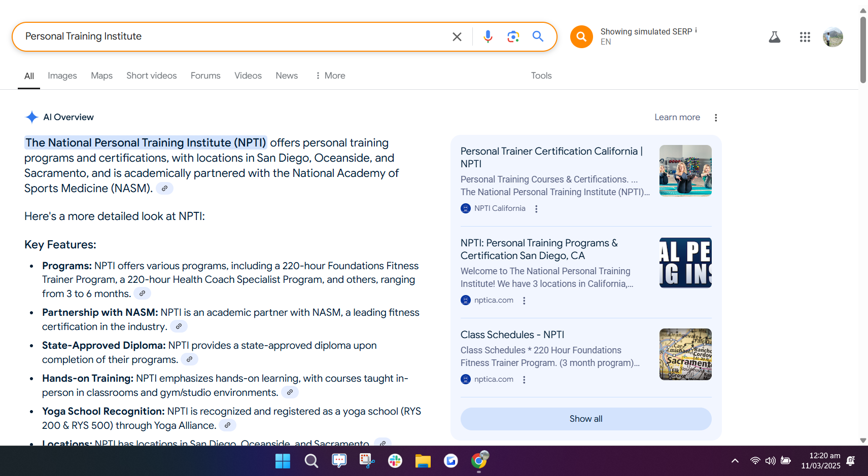Switch to the Short videos tab

click(x=152, y=76)
